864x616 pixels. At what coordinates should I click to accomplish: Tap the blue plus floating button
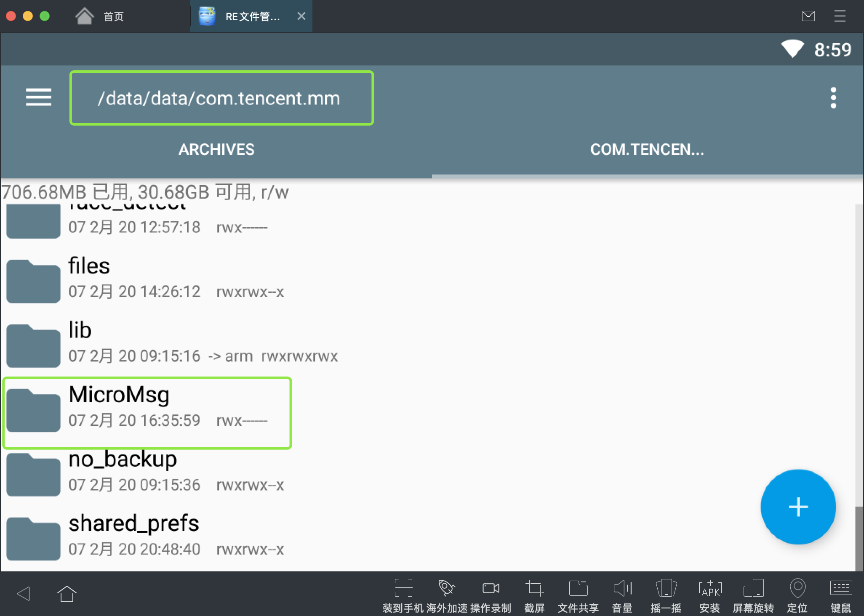[798, 507]
